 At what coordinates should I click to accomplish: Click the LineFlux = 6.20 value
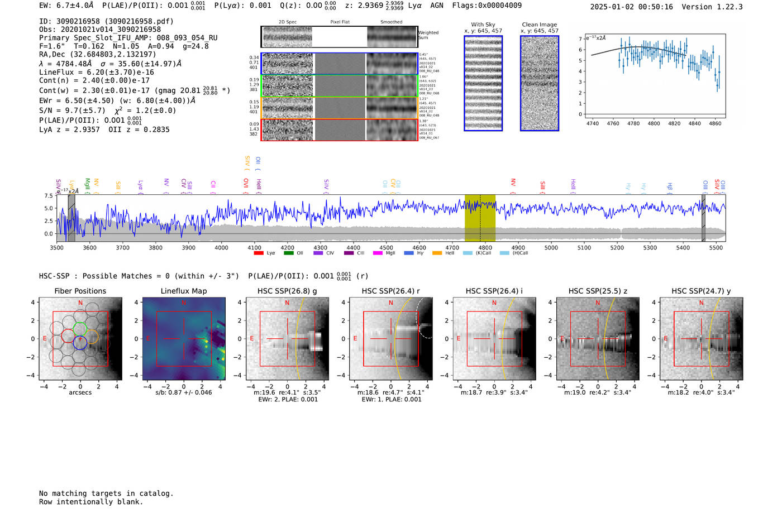97,72
